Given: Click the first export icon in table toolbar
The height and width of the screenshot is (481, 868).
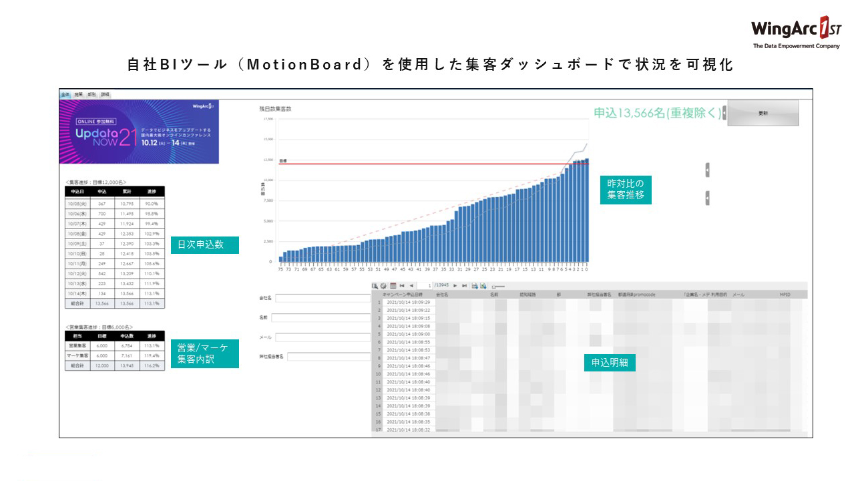Looking at the screenshot, I should click(x=474, y=286).
